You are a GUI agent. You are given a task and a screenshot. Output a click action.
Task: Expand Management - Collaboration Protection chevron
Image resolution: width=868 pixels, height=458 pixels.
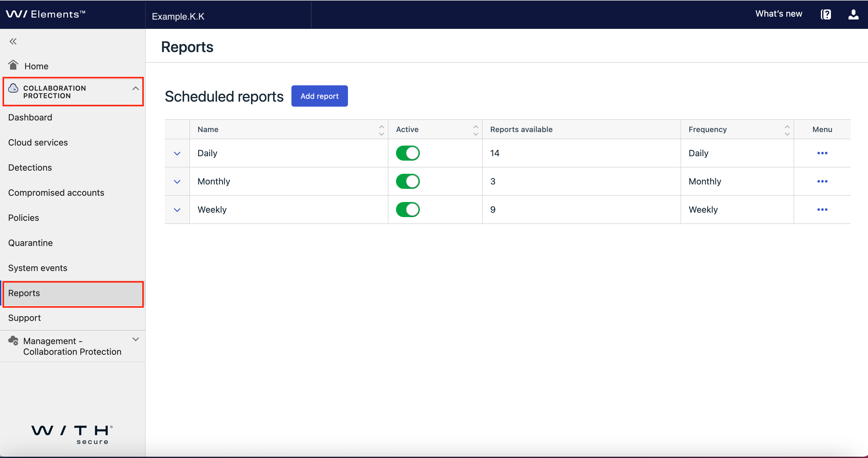click(135, 339)
